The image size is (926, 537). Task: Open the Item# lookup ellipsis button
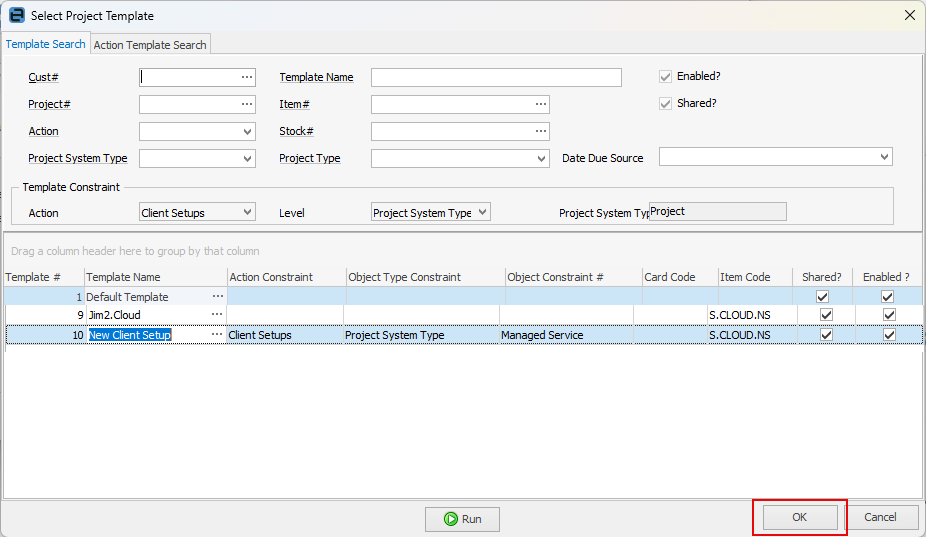tap(541, 105)
